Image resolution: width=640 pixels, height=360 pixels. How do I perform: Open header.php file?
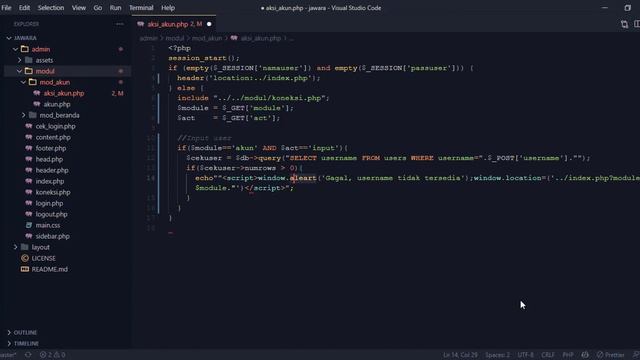pos(52,170)
